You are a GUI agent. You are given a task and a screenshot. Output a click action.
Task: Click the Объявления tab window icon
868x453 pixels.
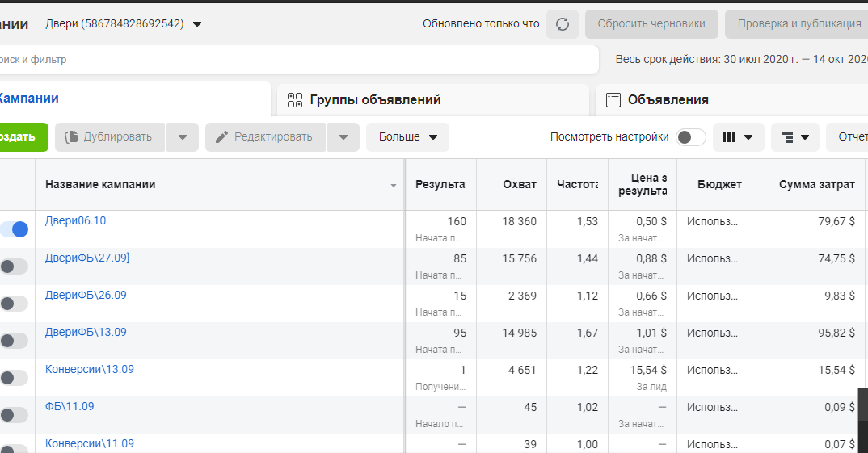click(613, 100)
